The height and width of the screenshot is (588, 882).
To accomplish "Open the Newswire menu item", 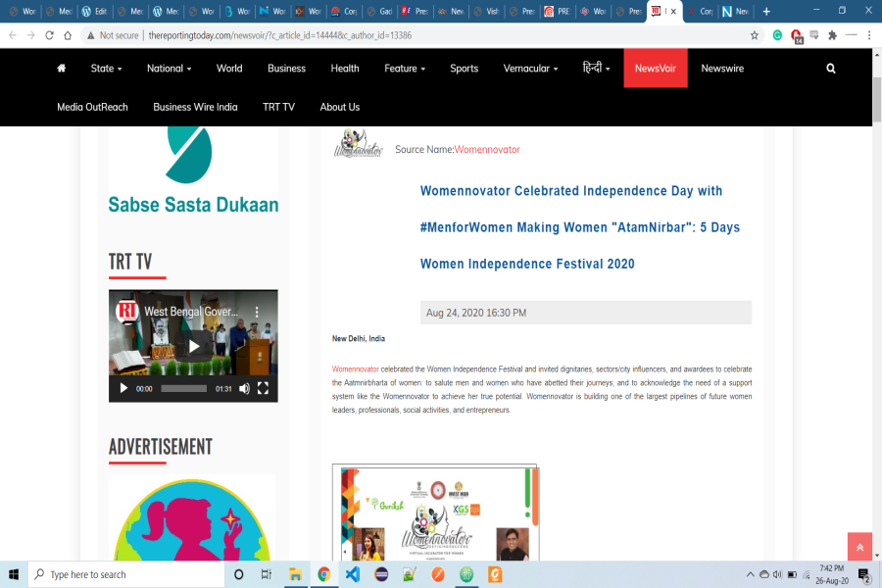I will pos(722,69).
